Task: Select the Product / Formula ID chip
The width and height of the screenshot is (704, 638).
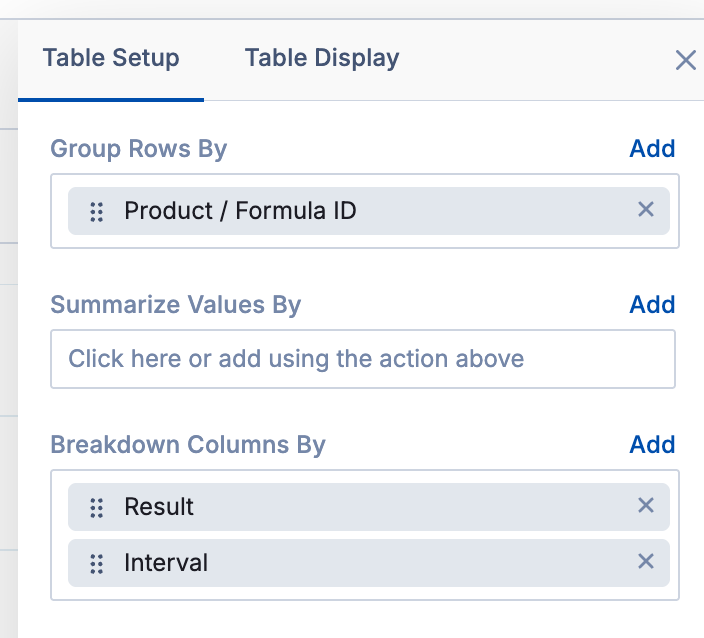Action: click(x=240, y=211)
